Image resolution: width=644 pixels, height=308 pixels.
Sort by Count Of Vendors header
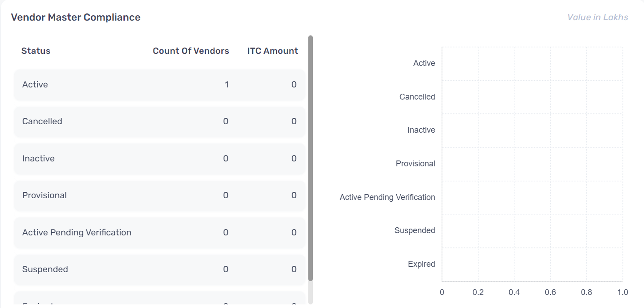click(x=191, y=51)
